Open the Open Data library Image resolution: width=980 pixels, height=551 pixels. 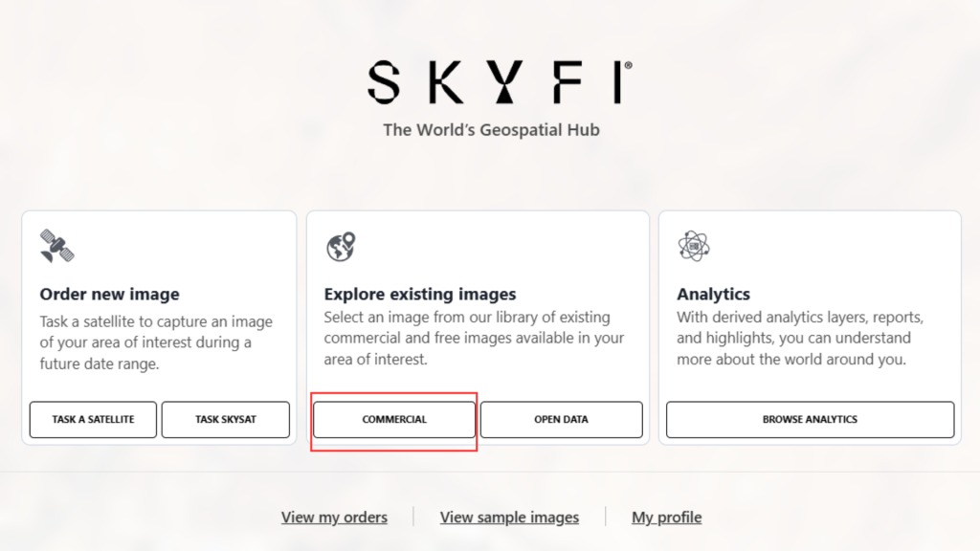pos(561,419)
